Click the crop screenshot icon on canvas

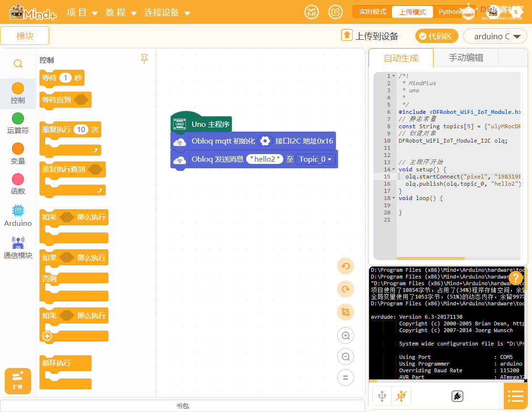point(345,312)
